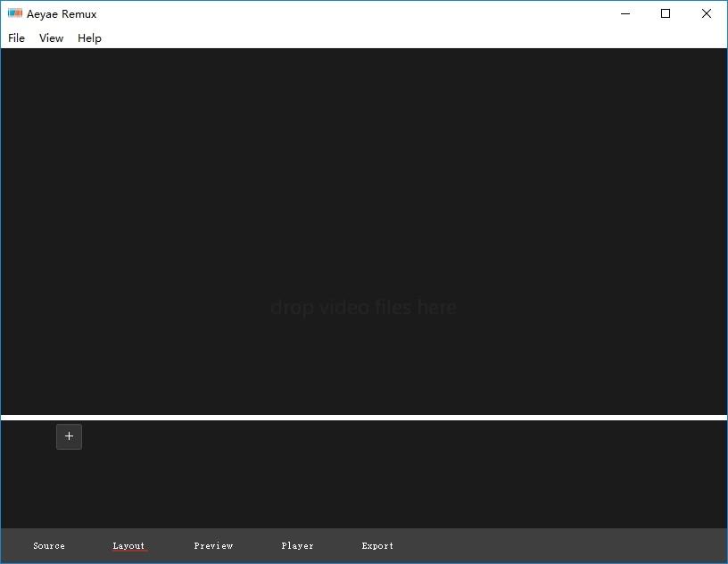The width and height of the screenshot is (728, 564).
Task: Open the View menu
Action: (51, 38)
